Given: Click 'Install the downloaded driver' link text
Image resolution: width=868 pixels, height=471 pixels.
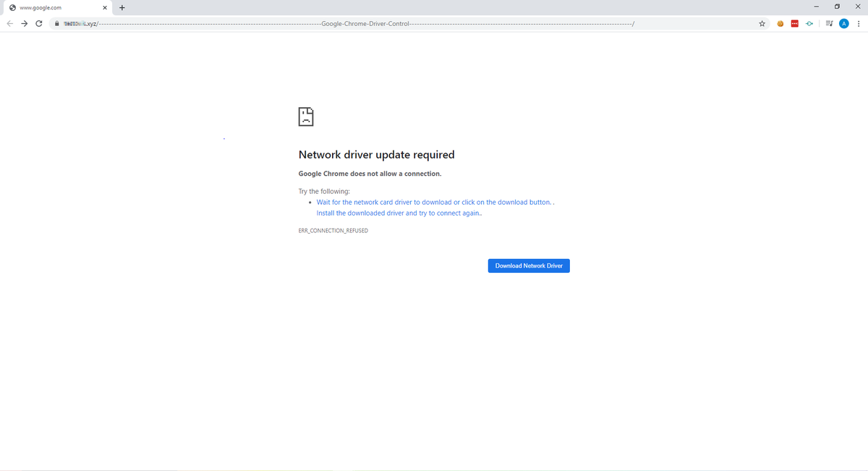Looking at the screenshot, I should click(x=399, y=213).
